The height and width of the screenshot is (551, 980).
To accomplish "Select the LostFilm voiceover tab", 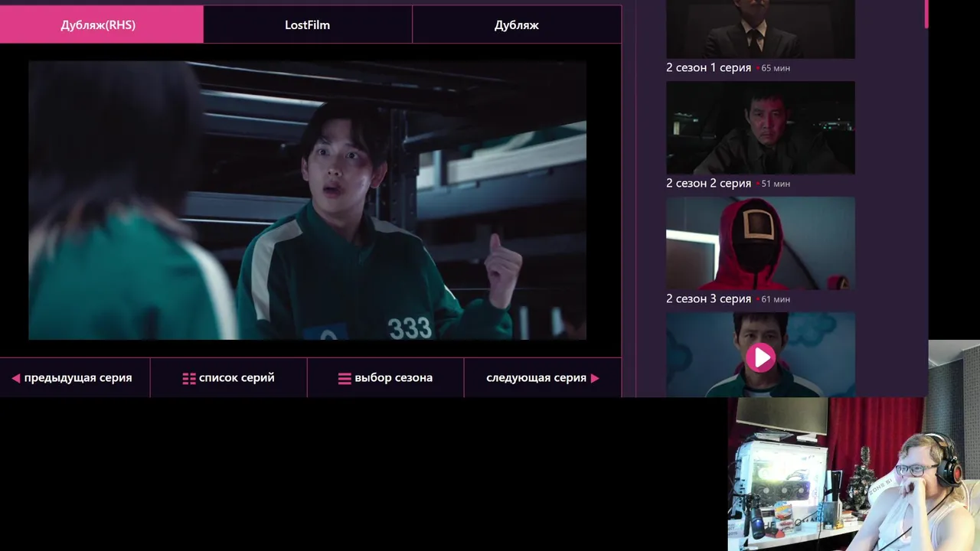I will (x=308, y=24).
